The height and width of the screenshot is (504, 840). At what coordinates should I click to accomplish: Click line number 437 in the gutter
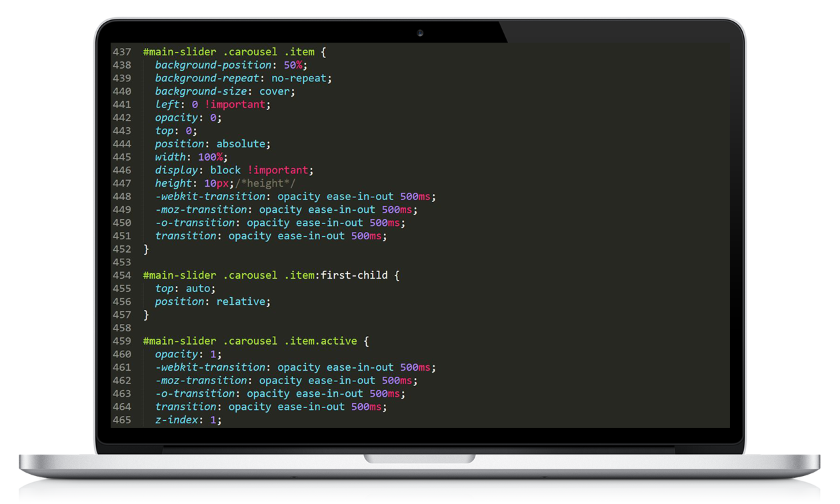coord(122,52)
